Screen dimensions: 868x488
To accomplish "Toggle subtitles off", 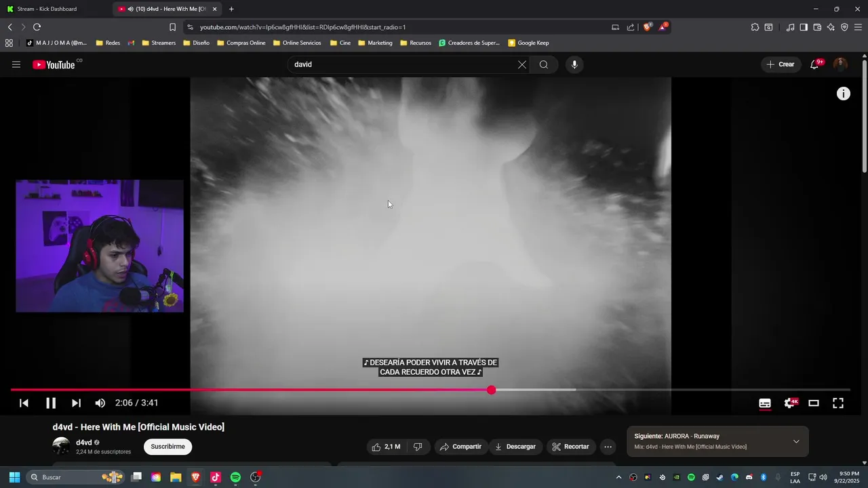I will (x=765, y=403).
